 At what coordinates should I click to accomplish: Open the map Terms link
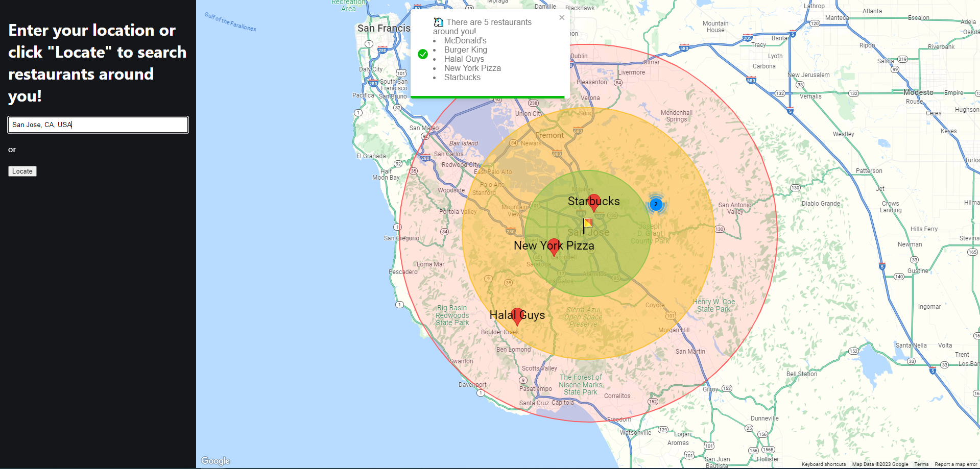click(x=921, y=464)
